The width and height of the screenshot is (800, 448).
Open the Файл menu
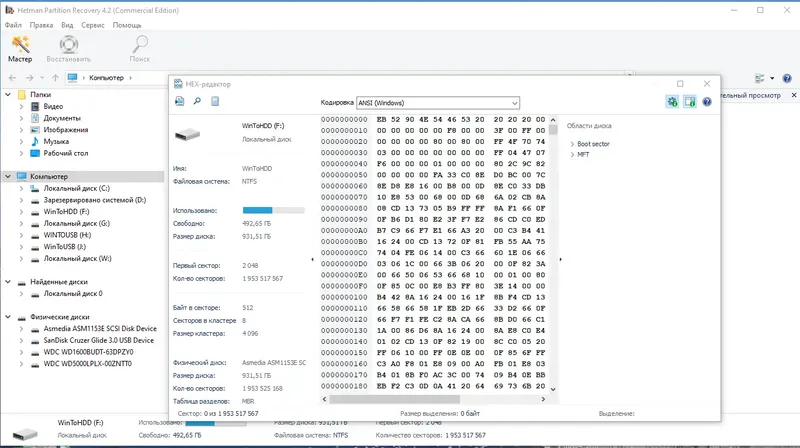13,25
